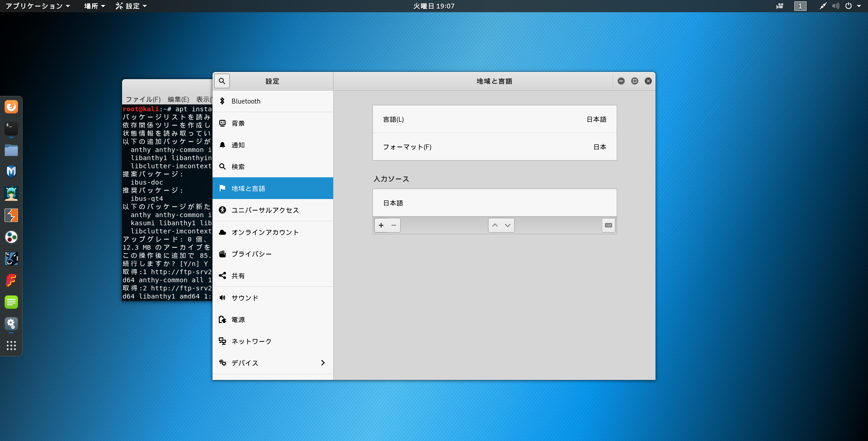This screenshot has height=441, width=868.
Task: Open 表示 menu in terminal window
Action: (x=203, y=99)
